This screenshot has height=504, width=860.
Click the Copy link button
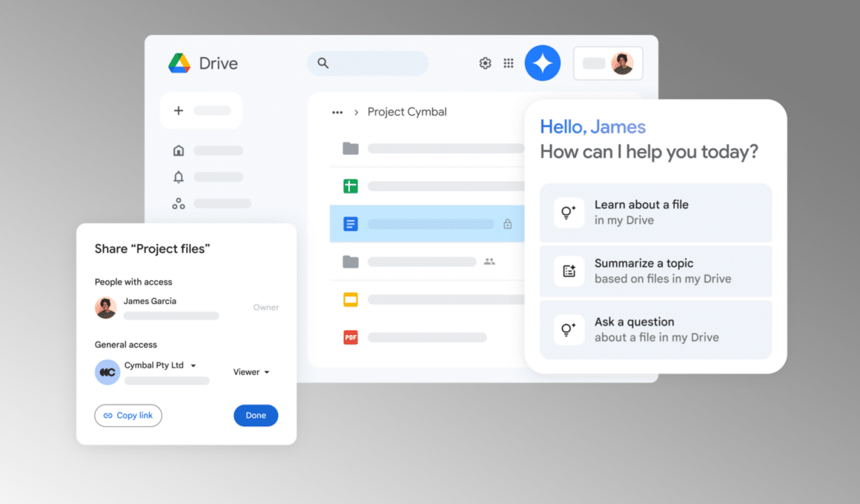tap(128, 416)
